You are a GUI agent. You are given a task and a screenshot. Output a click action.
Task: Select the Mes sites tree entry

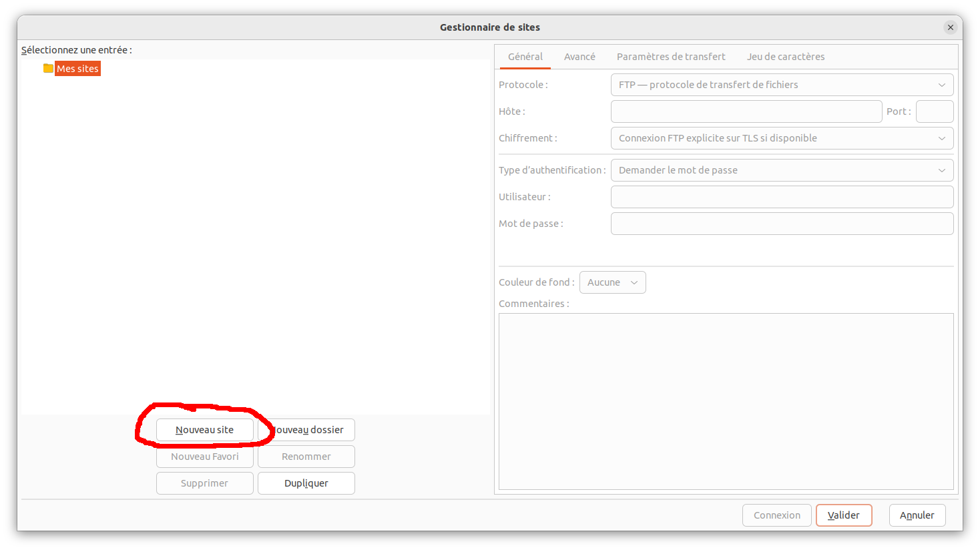[77, 69]
